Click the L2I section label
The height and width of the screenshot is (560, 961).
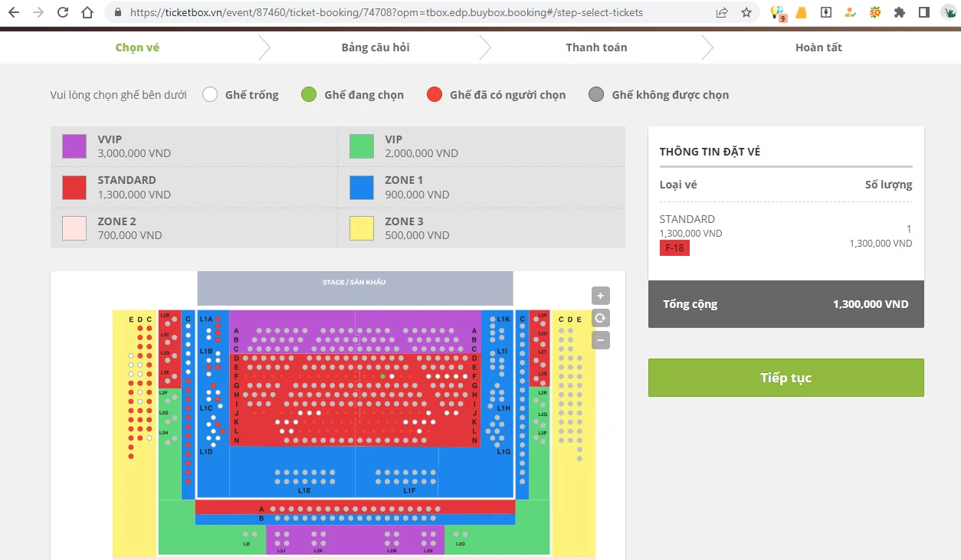pos(246,544)
